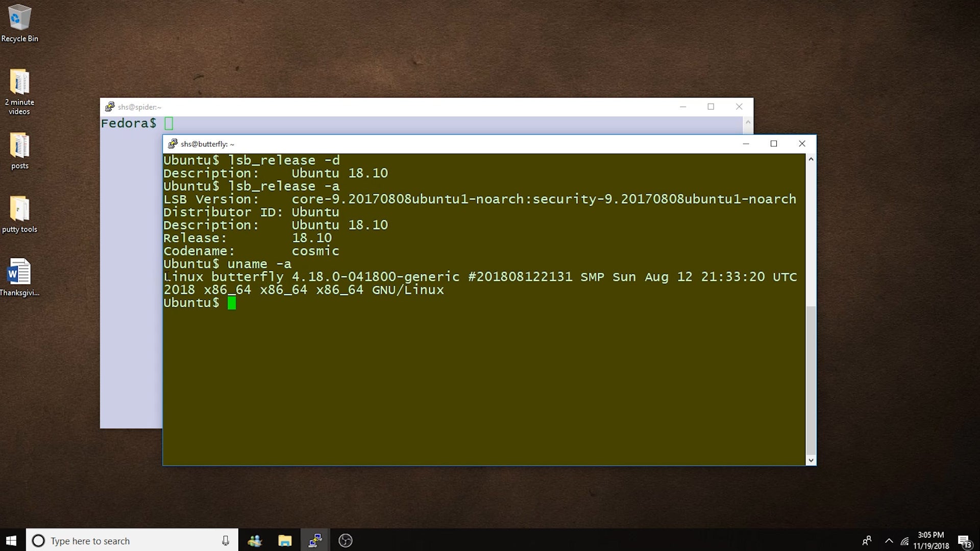Open the Windows Start menu
980x551 pixels.
12,540
